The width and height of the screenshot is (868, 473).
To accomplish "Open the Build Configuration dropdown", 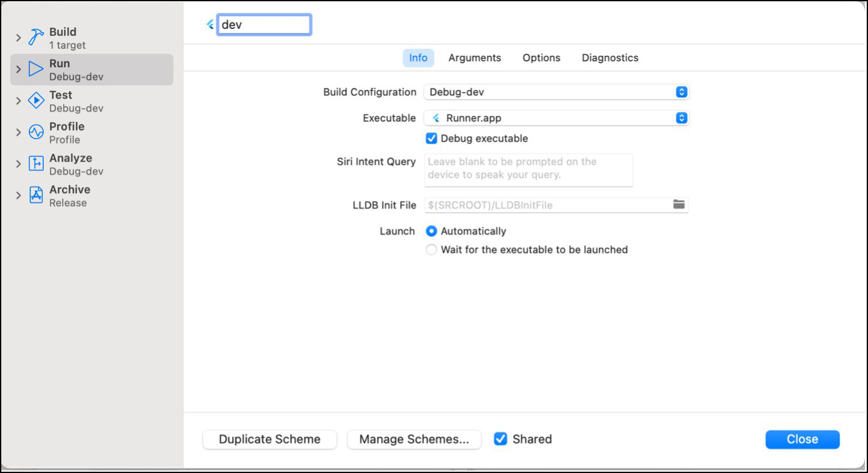I will [556, 92].
